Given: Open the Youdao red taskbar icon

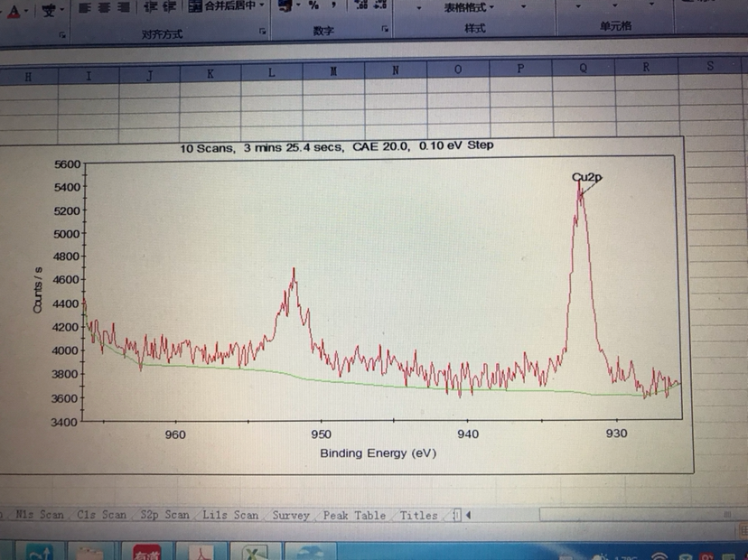Looking at the screenshot, I should coord(146,551).
